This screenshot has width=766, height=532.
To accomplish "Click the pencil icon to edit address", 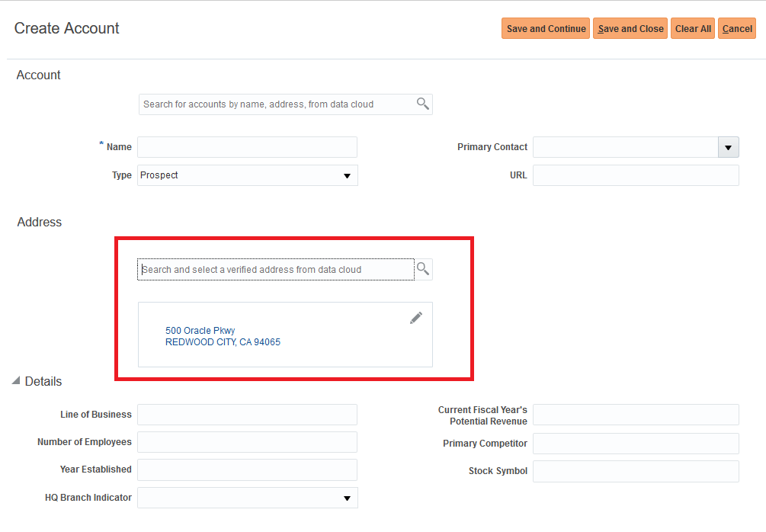I will click(415, 318).
